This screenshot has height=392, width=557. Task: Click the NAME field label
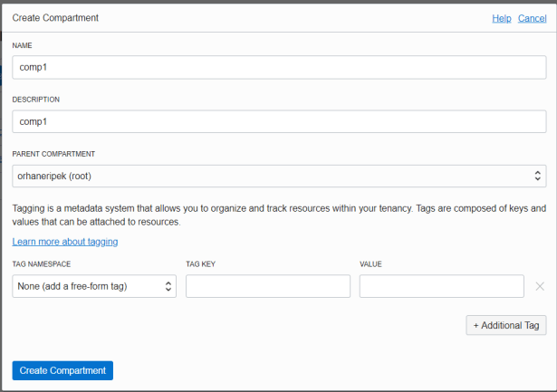pos(22,45)
